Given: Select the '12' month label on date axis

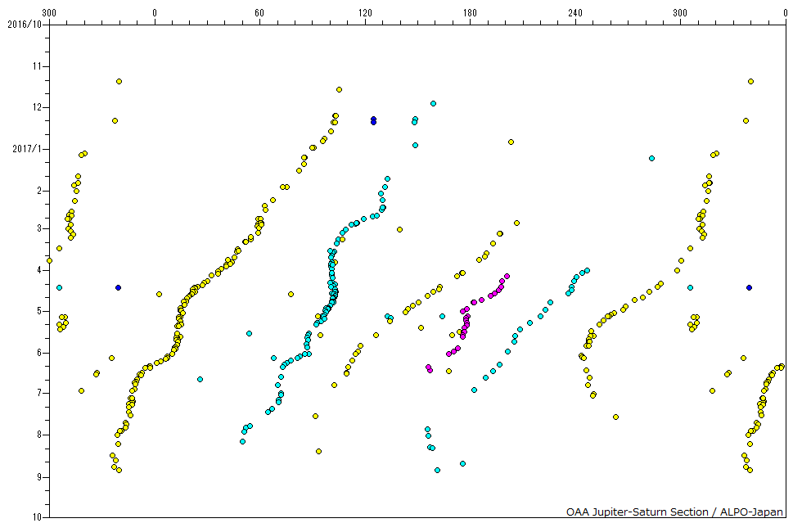Looking at the screenshot, I should (x=37, y=107).
